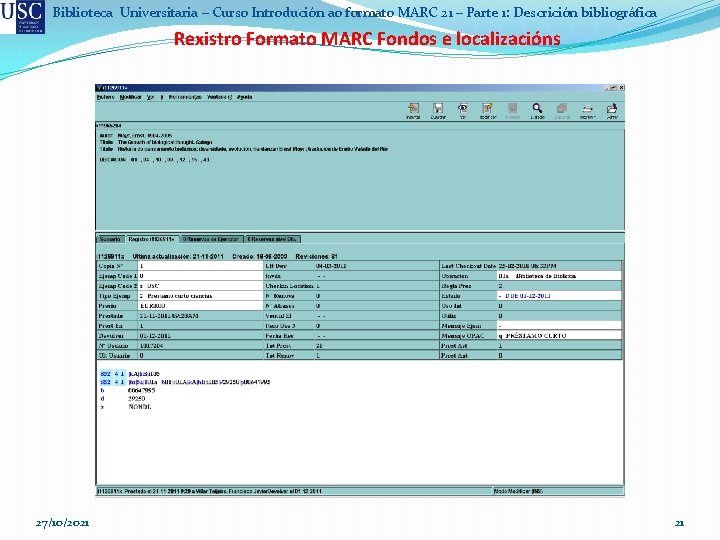Click the greyed-out duplicate pages icon
This screenshot has width=720, height=540.
click(562, 111)
